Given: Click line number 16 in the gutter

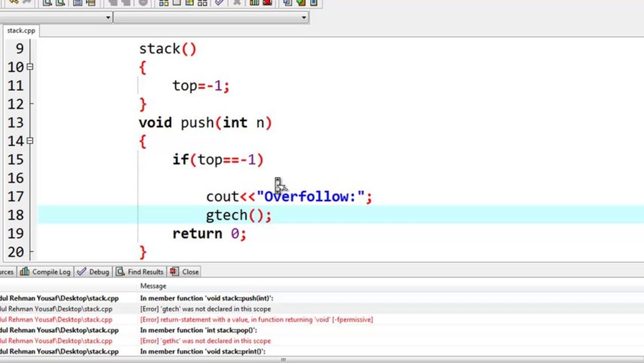Looking at the screenshot, I should pos(16,178).
